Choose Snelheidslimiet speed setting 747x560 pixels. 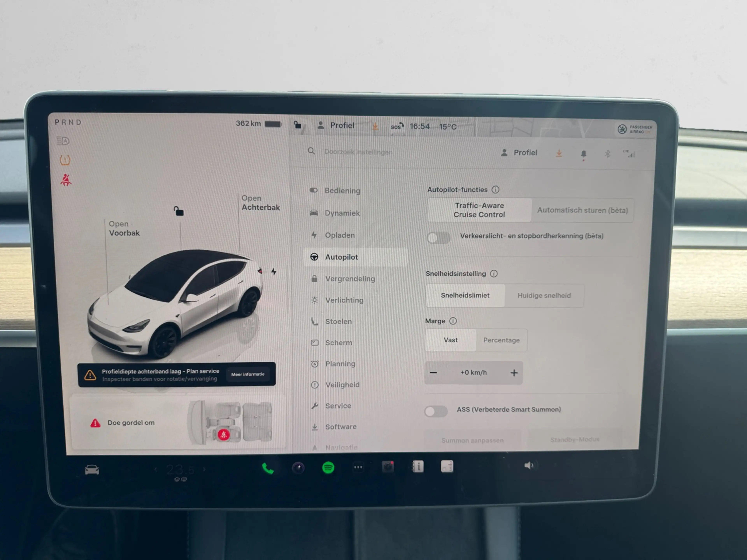pos(465,295)
